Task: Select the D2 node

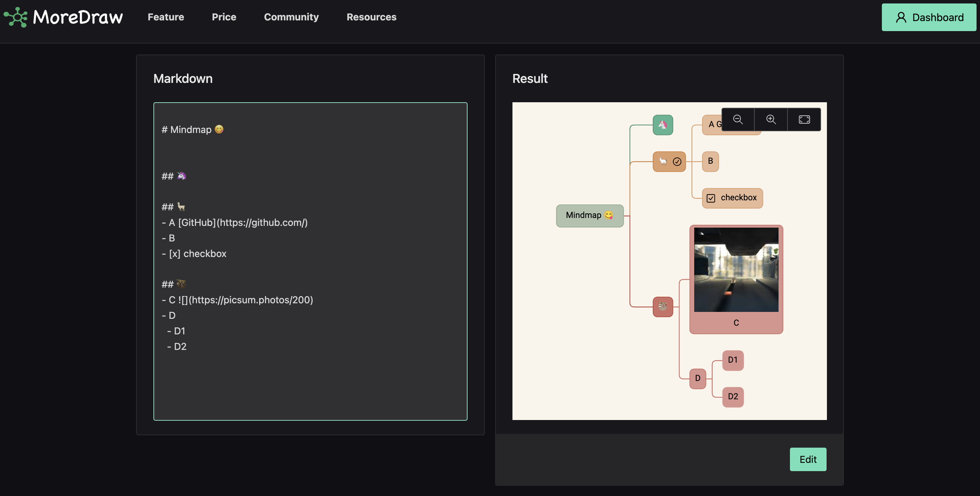Action: [733, 397]
